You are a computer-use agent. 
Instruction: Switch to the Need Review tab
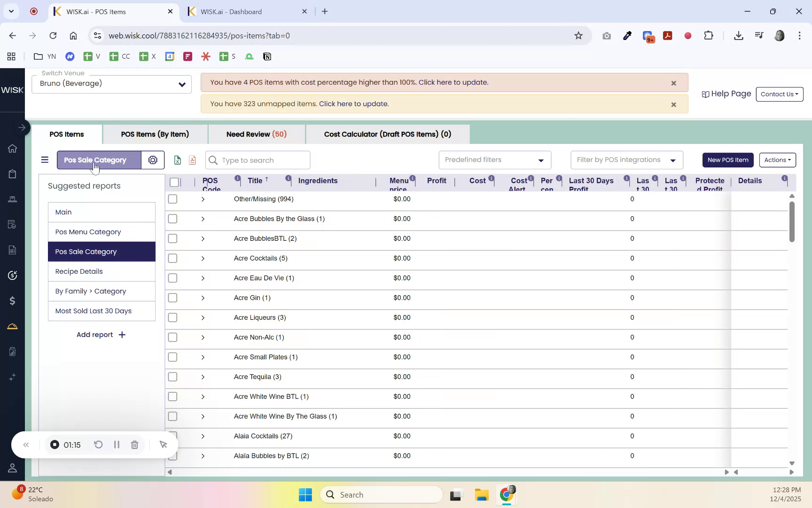pyautogui.click(x=257, y=134)
